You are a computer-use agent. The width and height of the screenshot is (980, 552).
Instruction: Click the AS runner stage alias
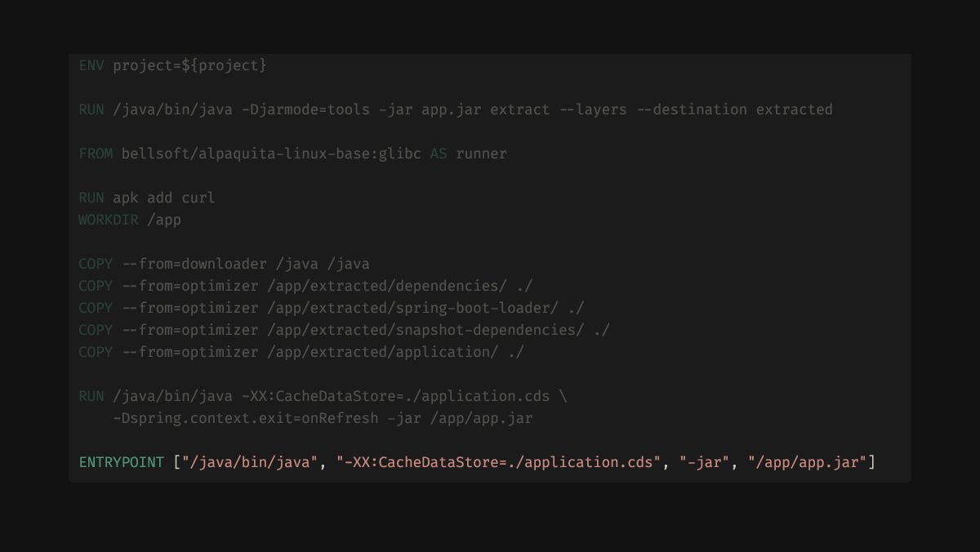point(468,154)
